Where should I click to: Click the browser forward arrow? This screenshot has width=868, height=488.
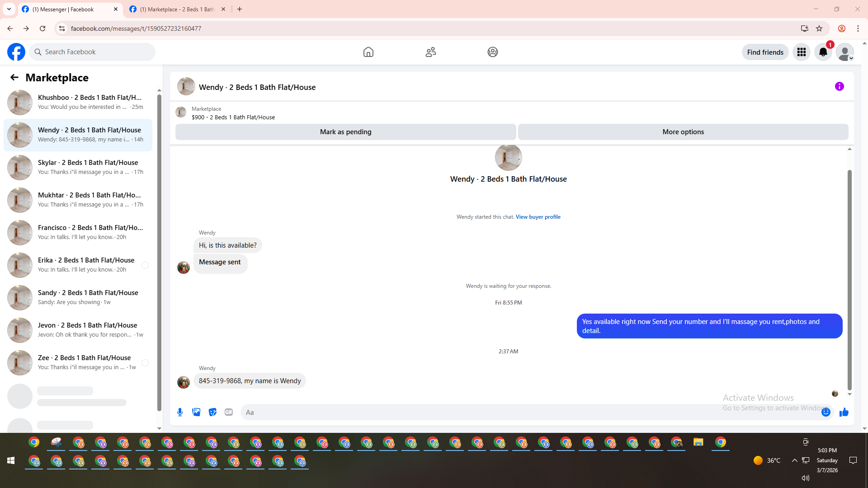[26, 28]
